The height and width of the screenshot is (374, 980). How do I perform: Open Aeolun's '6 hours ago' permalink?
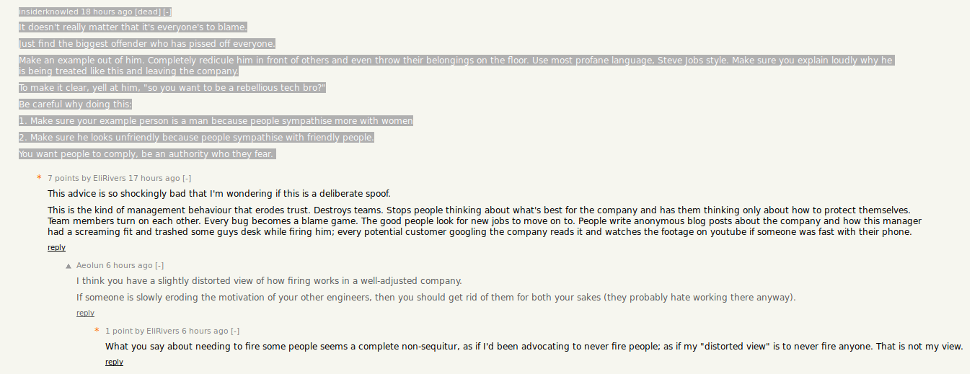[129, 265]
